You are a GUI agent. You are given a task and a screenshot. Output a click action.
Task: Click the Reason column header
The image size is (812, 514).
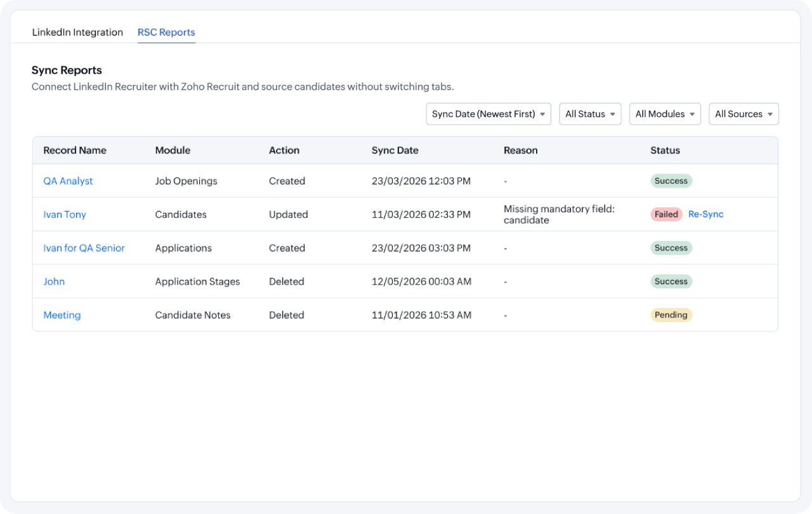pos(521,151)
